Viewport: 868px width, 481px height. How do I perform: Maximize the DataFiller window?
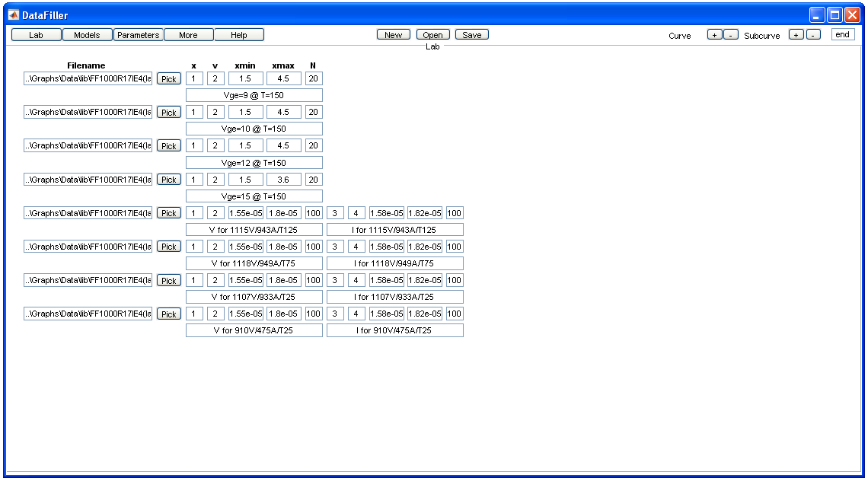point(834,15)
